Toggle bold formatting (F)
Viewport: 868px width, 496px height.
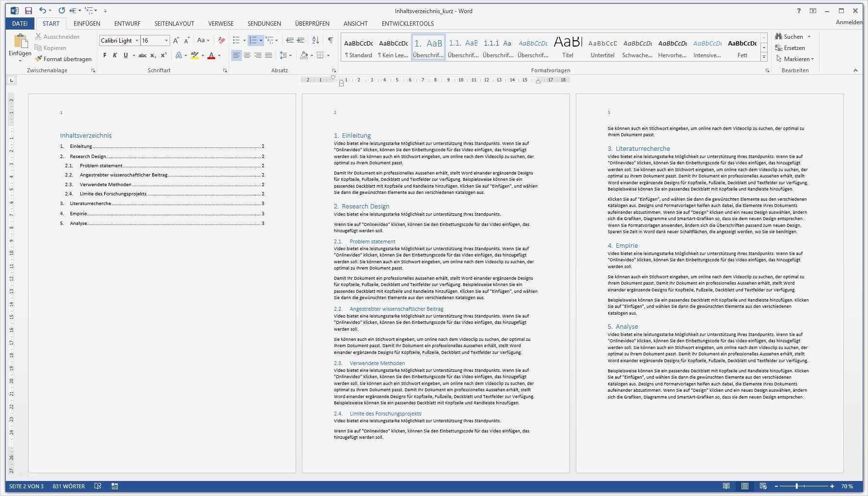(104, 55)
